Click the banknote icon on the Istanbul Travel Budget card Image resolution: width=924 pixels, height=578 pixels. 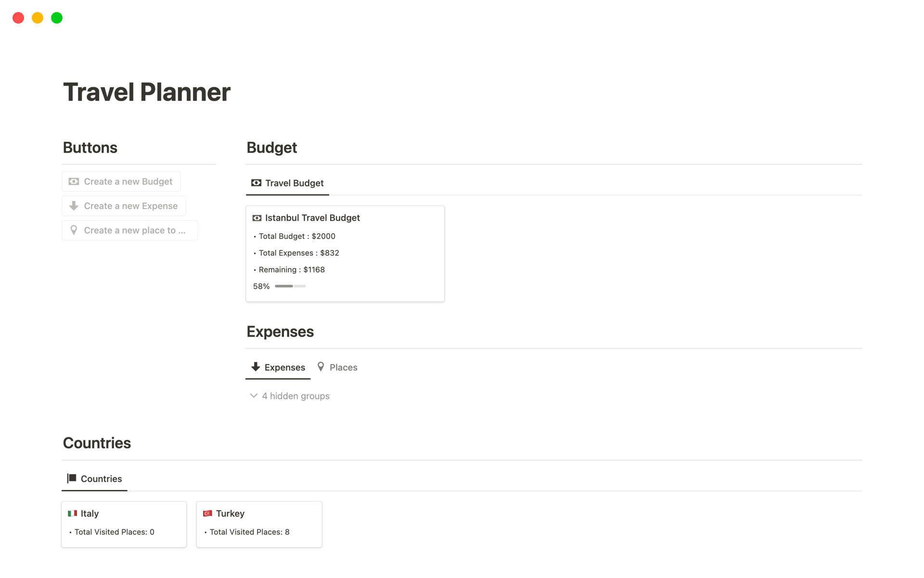pos(257,218)
